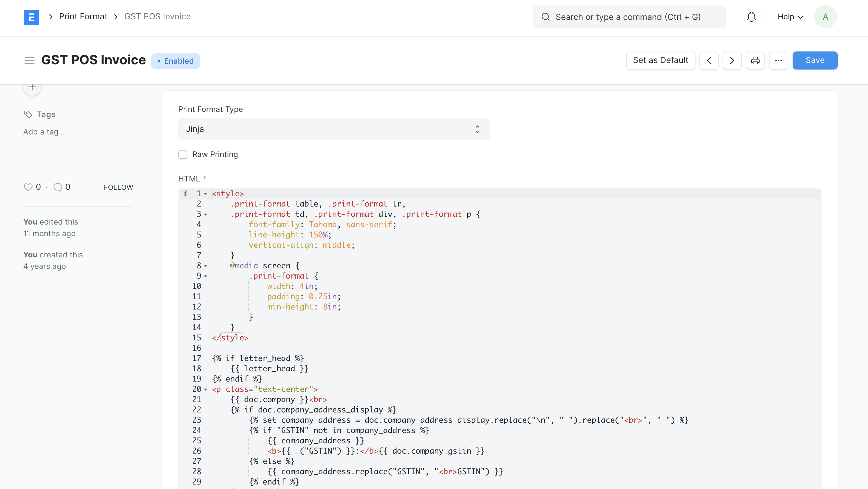Click the search command input field
This screenshot has width=868, height=489.
click(629, 16)
